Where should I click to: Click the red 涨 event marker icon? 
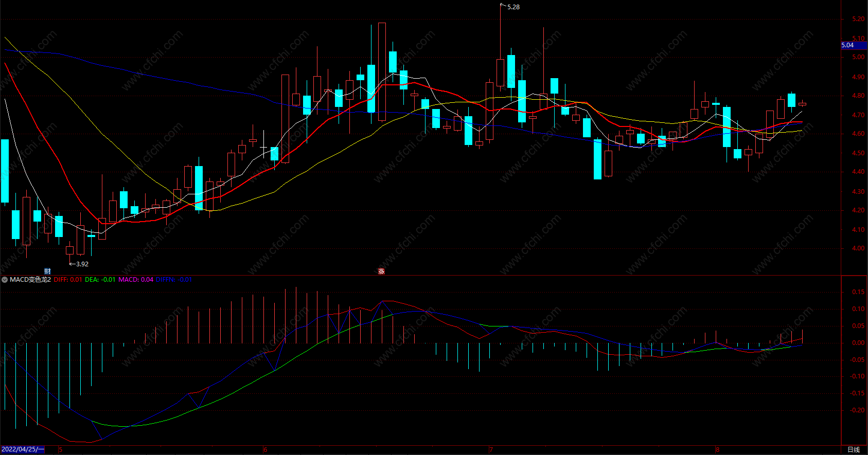pos(381,271)
